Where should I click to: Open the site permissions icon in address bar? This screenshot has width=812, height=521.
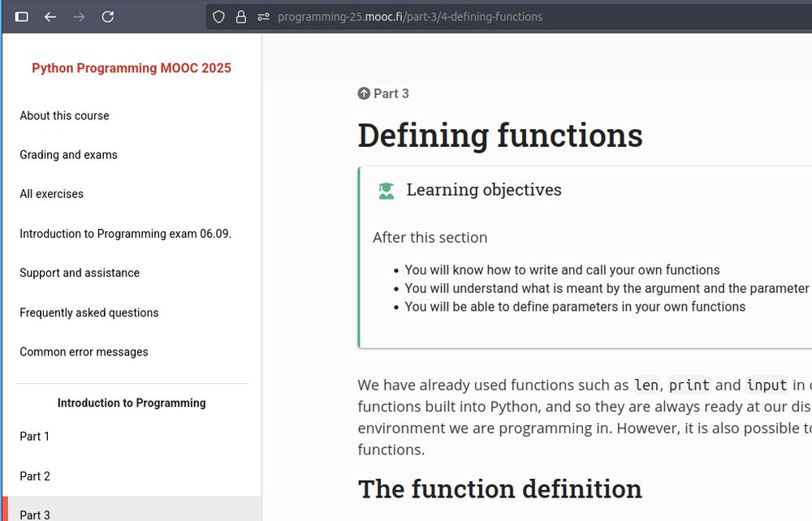click(263, 17)
